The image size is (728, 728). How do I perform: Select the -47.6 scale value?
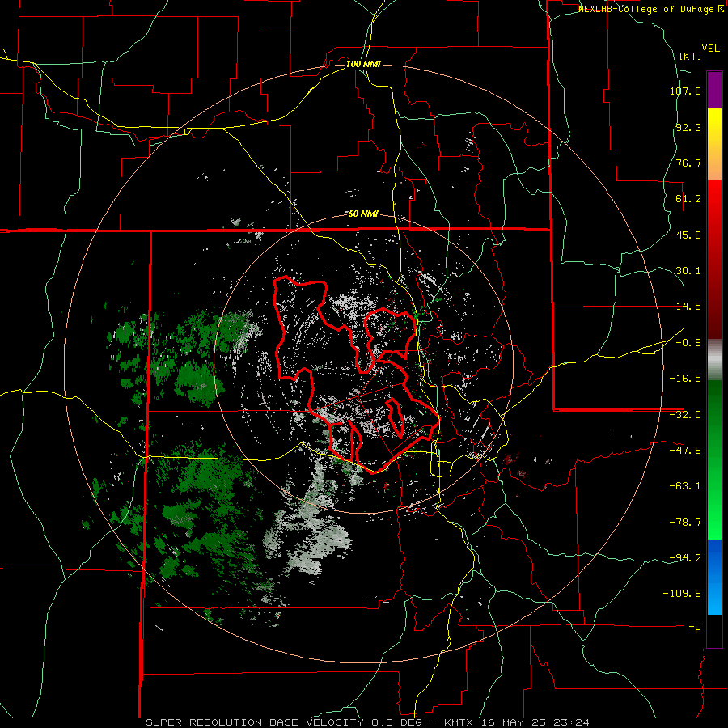click(685, 451)
